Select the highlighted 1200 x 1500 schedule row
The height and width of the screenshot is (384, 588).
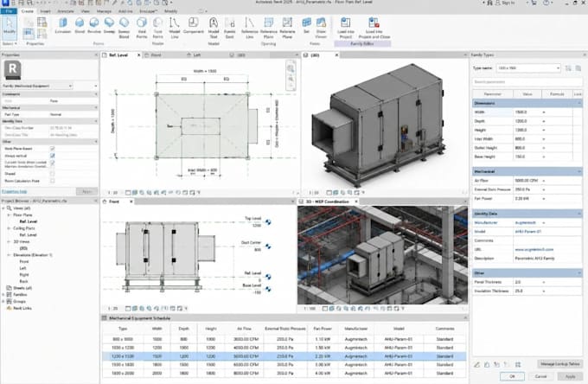(x=284, y=356)
